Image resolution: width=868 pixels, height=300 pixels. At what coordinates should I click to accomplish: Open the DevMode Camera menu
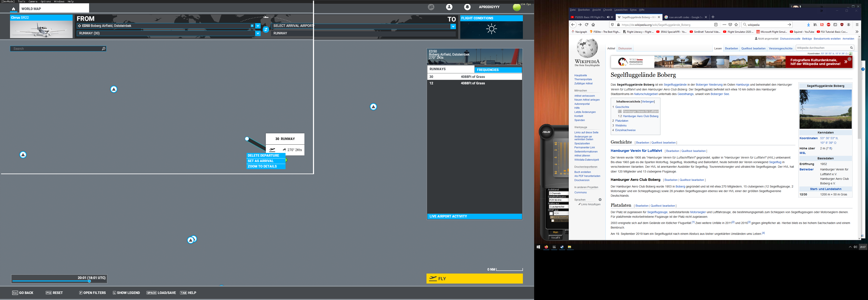[x=33, y=1]
